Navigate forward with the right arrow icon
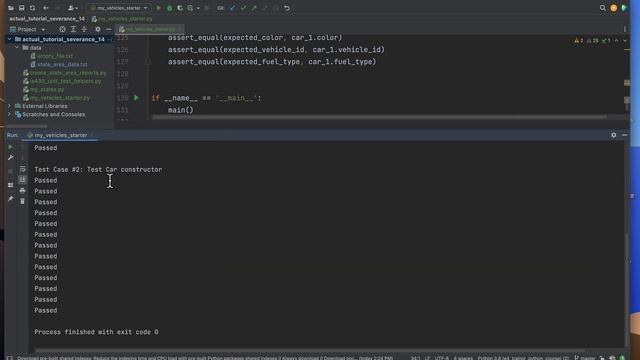 point(57,8)
